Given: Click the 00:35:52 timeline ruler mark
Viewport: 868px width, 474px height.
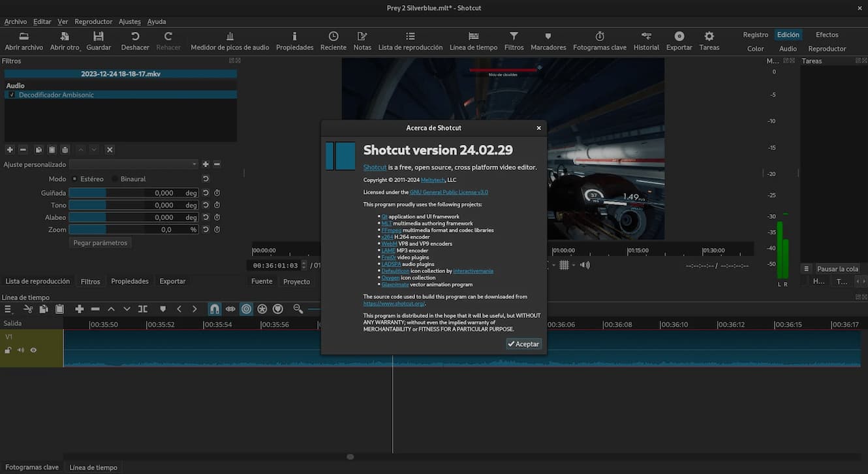Looking at the screenshot, I should 161,324.
